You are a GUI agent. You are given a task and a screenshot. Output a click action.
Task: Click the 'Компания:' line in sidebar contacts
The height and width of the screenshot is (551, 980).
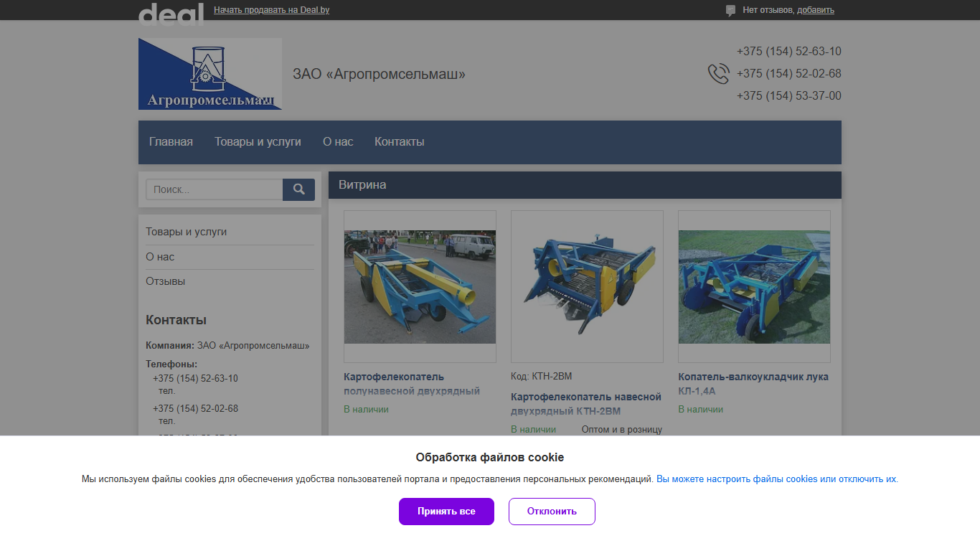pyautogui.click(x=227, y=346)
